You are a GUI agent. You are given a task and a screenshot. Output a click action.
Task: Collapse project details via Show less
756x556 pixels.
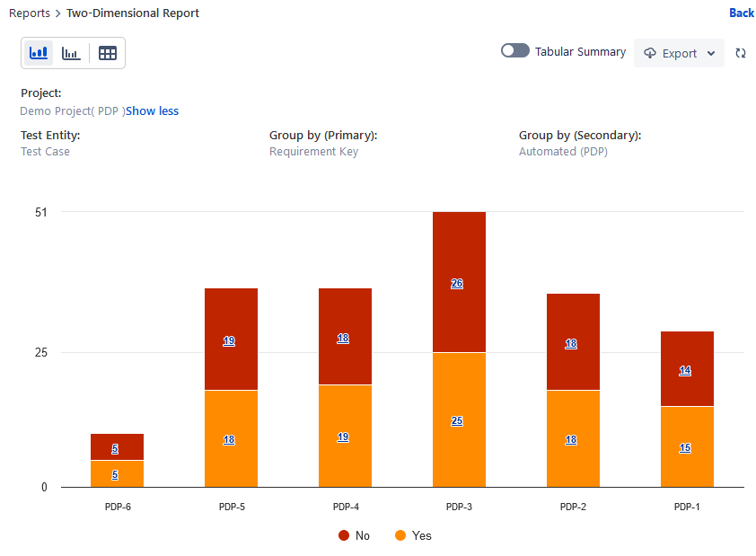(x=152, y=110)
